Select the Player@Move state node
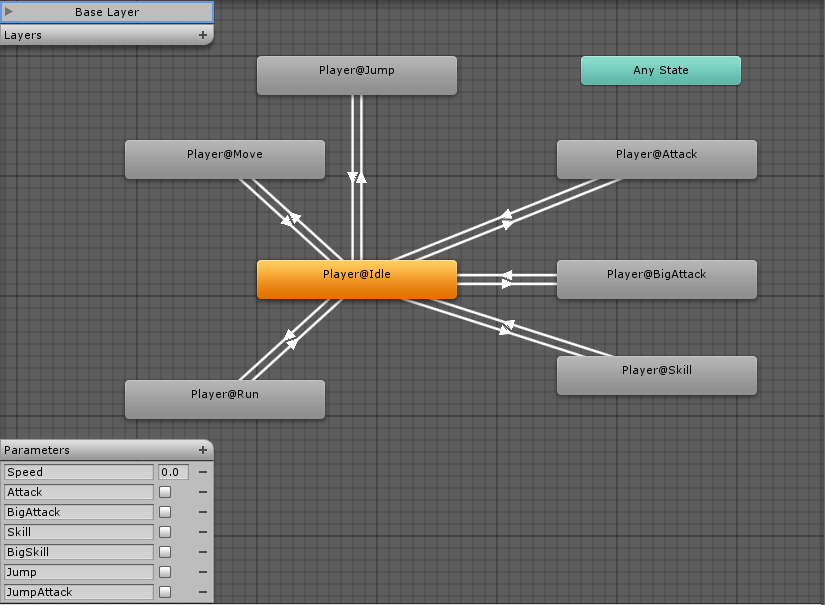825x605 pixels. pyautogui.click(x=225, y=159)
